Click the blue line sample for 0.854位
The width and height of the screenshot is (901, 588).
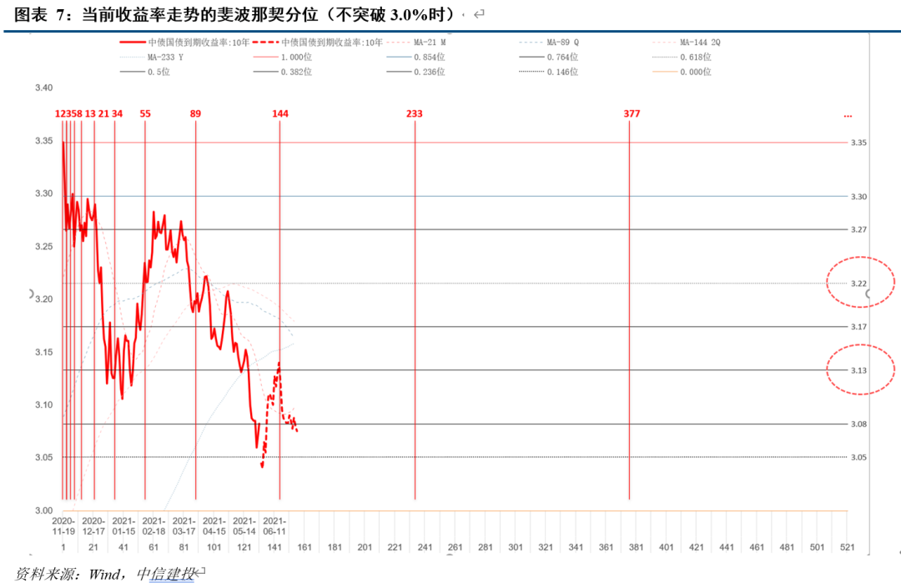click(x=399, y=57)
